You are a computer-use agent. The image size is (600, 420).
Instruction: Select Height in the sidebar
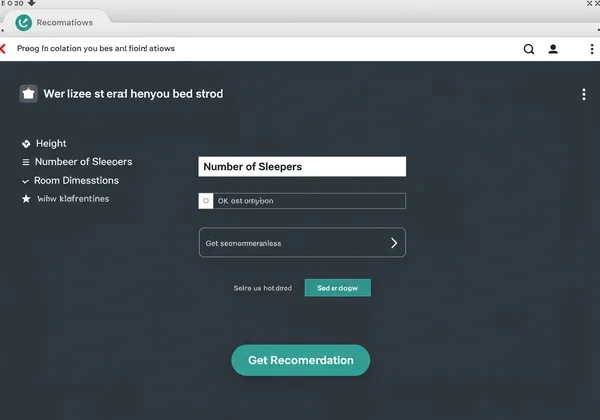click(x=51, y=143)
